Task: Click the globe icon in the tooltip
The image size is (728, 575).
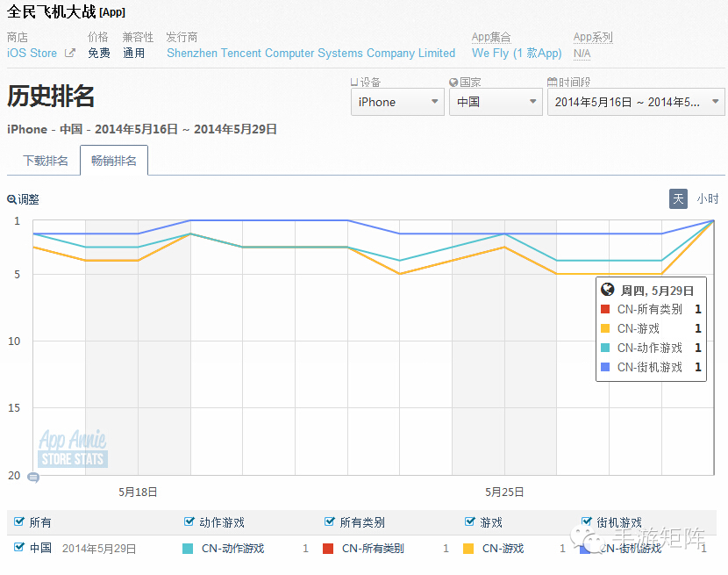Action: (x=607, y=290)
